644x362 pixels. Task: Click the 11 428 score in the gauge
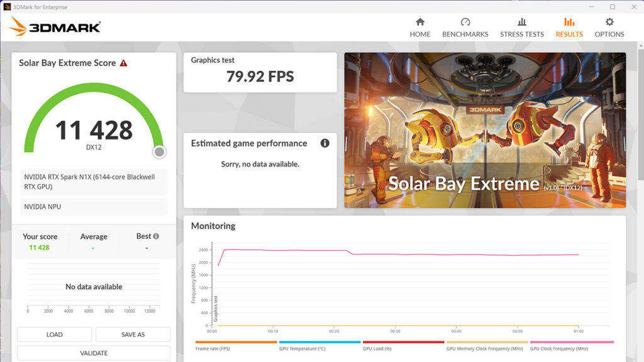pos(94,130)
